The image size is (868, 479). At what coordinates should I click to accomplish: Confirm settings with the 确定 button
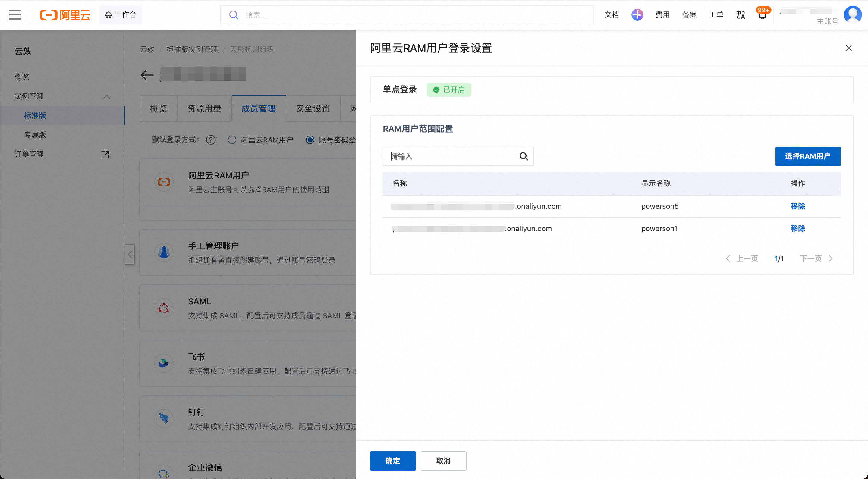[392, 461]
